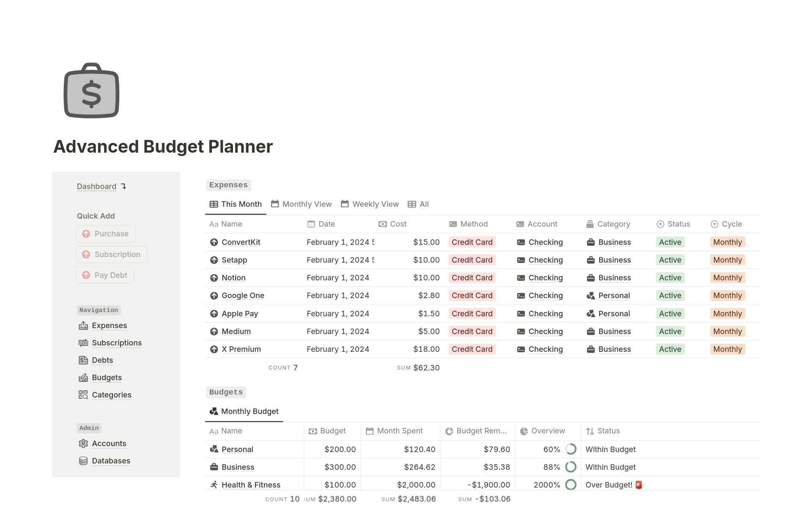This screenshot has width=812, height=507.
Task: Expand the Business budget row
Action: [x=238, y=467]
